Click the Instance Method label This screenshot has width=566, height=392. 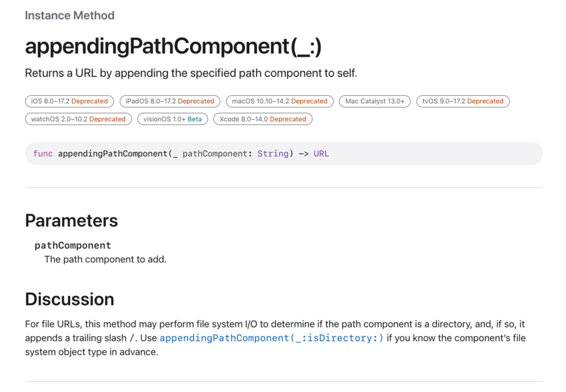tap(70, 16)
